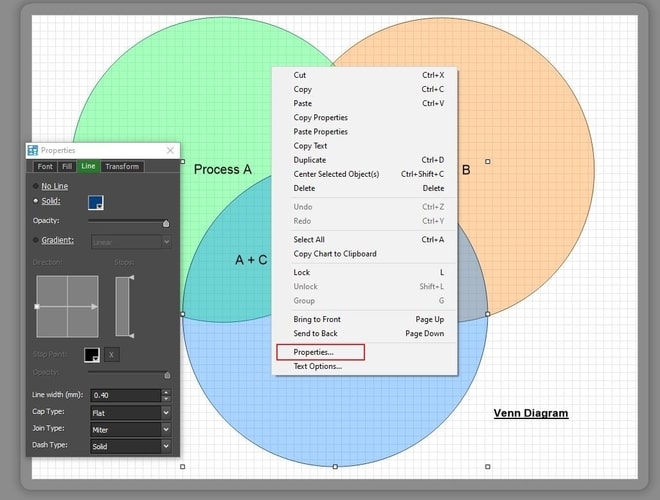Image resolution: width=660 pixels, height=500 pixels.
Task: Open the black Stop Point color swatch
Action: (92, 355)
